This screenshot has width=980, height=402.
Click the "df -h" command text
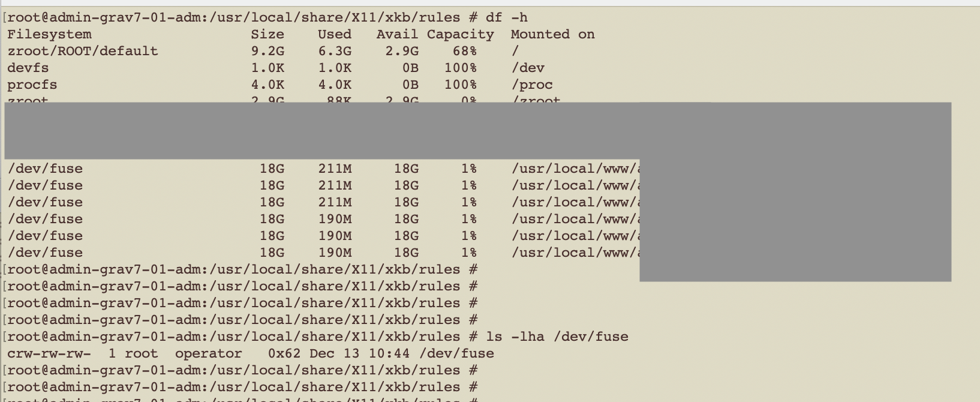(506, 17)
